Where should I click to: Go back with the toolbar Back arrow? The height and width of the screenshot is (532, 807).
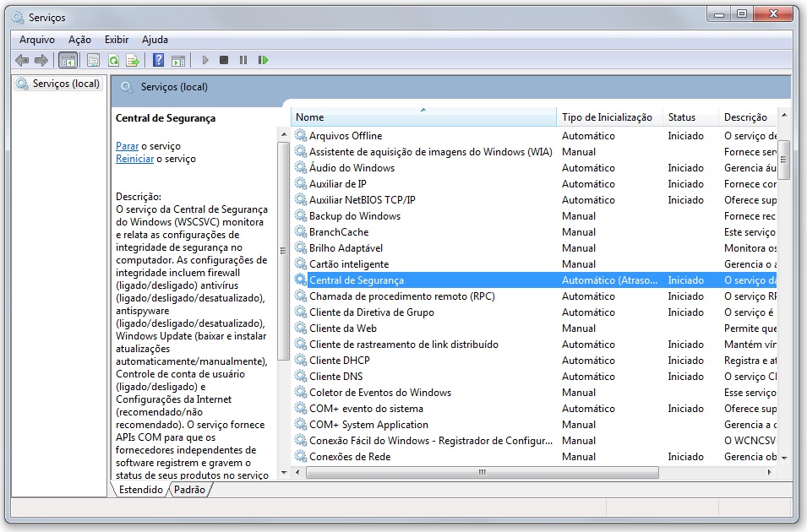click(x=22, y=60)
